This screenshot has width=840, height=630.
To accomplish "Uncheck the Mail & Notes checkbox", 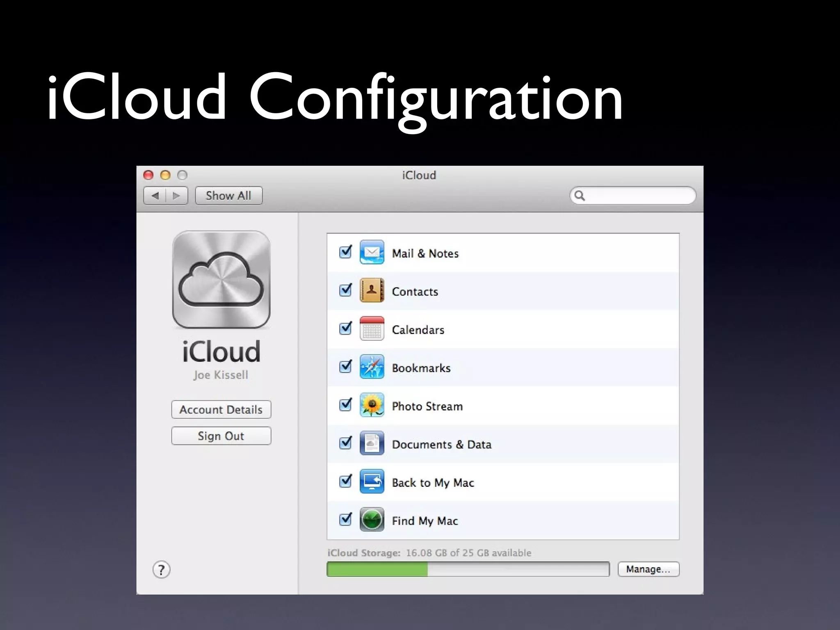I will tap(345, 251).
